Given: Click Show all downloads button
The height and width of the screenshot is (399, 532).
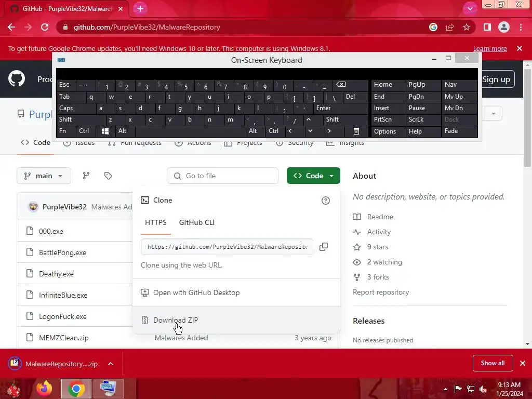Looking at the screenshot, I should coord(493,363).
